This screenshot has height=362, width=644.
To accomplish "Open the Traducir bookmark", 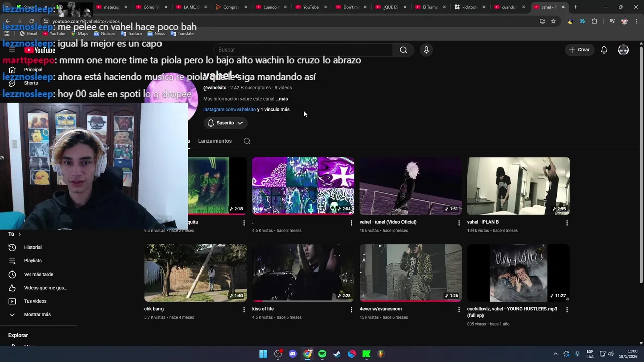I will tap(131, 34).
